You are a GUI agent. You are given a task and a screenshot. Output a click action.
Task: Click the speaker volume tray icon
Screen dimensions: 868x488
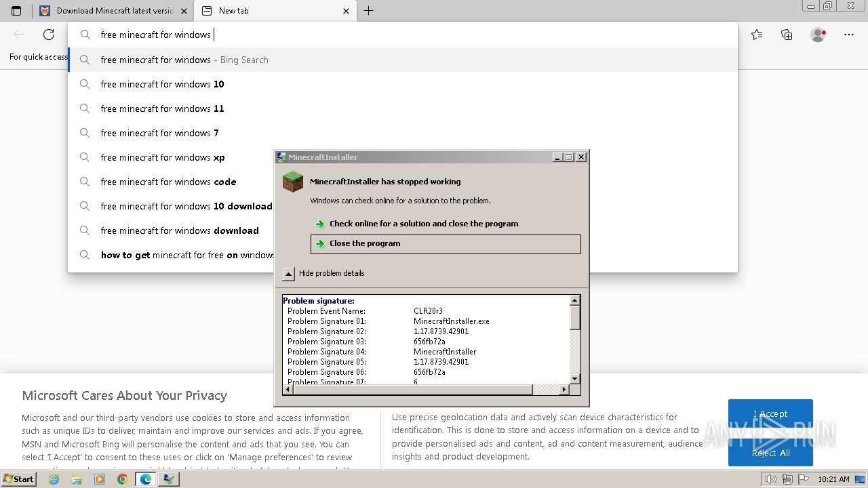tap(770, 479)
